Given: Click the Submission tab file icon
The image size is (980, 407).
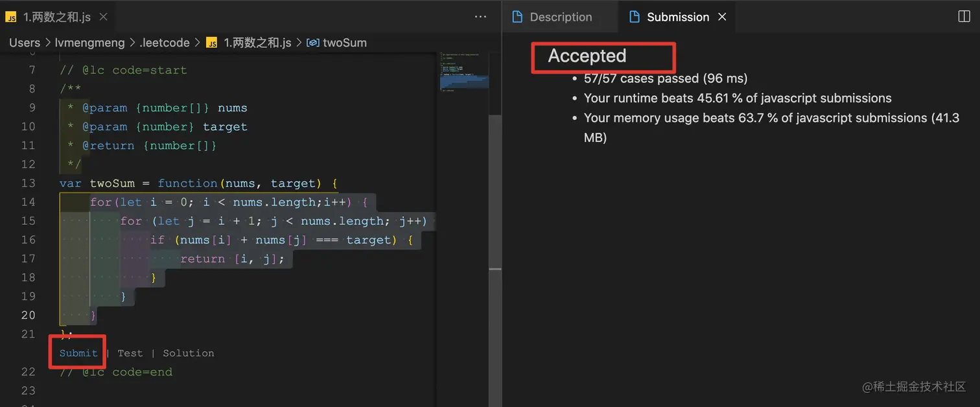Looking at the screenshot, I should point(635,17).
